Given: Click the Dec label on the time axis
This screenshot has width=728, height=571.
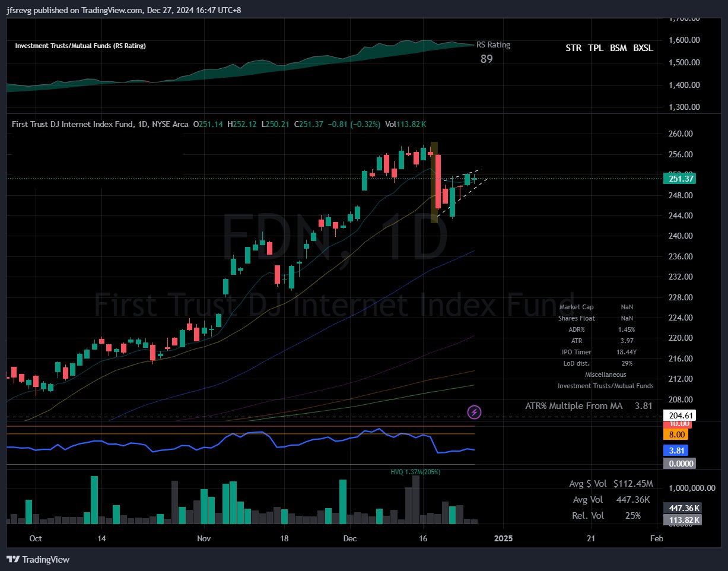Looking at the screenshot, I should pos(350,538).
